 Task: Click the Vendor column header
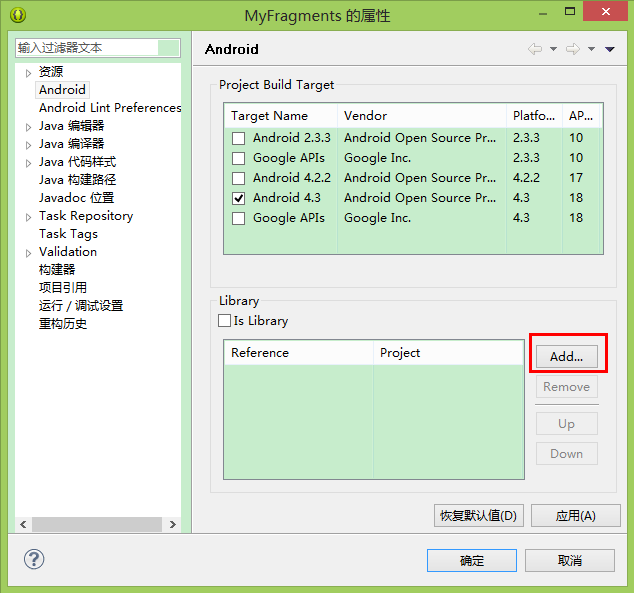tap(422, 116)
